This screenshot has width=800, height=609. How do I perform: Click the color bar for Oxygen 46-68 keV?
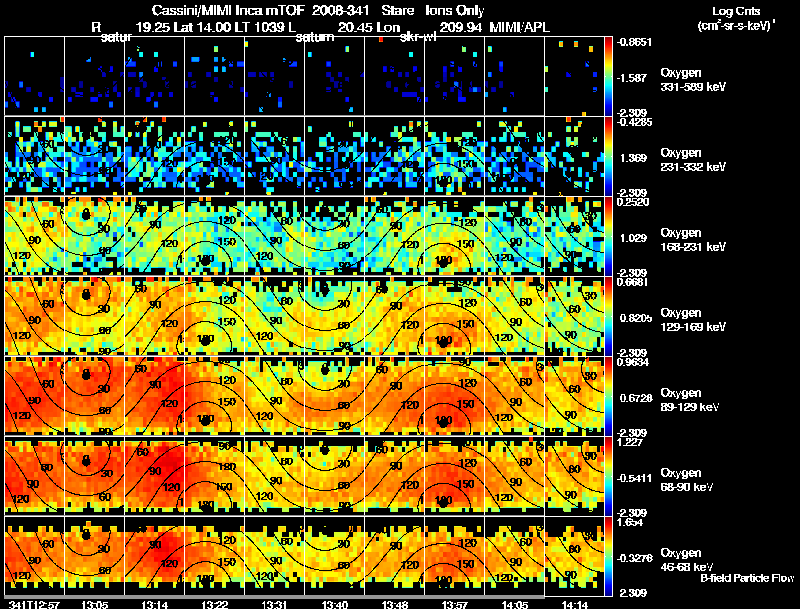point(608,557)
